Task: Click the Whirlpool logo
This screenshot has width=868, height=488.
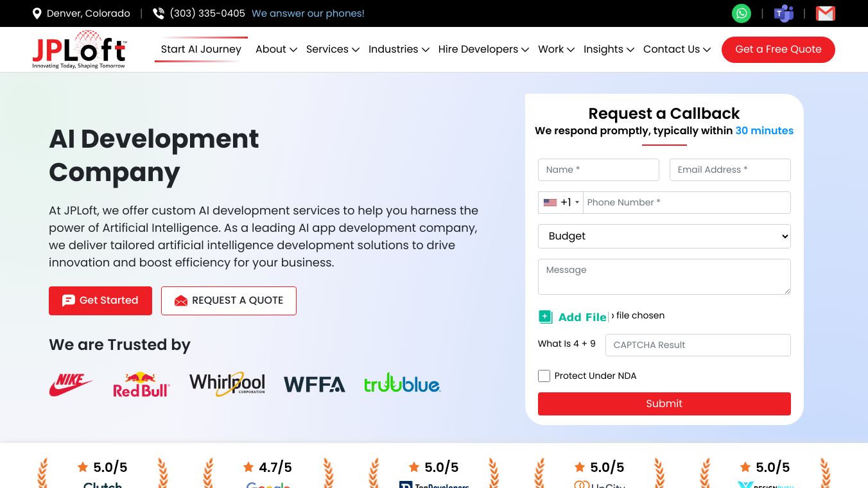Action: (x=227, y=384)
